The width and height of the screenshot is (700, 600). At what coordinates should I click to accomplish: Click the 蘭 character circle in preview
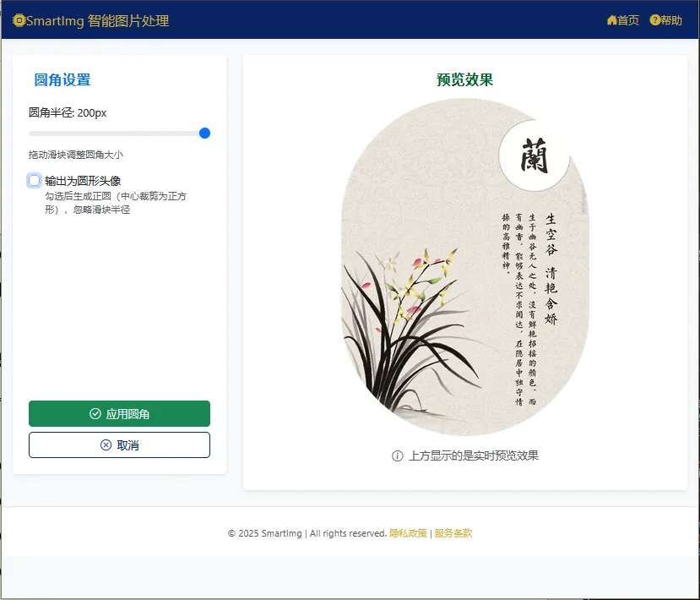(534, 155)
